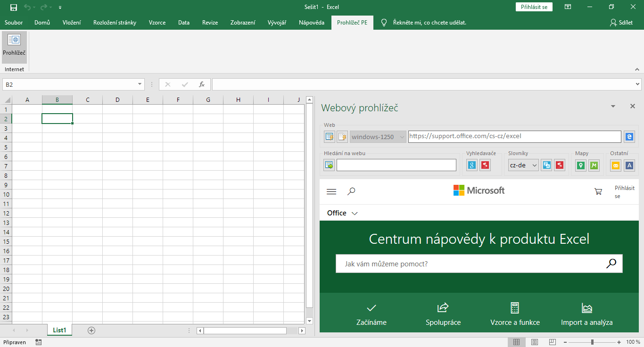Image resolution: width=644 pixels, height=347 pixels.
Task: Customize Quick Access Toolbar dropdown
Action: tap(60, 8)
